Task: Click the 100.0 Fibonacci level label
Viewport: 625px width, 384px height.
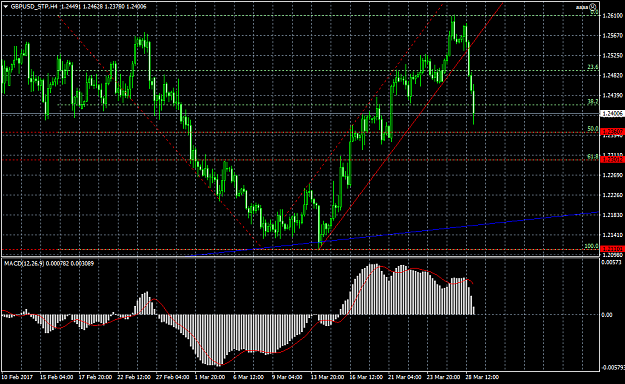Action: (592, 246)
